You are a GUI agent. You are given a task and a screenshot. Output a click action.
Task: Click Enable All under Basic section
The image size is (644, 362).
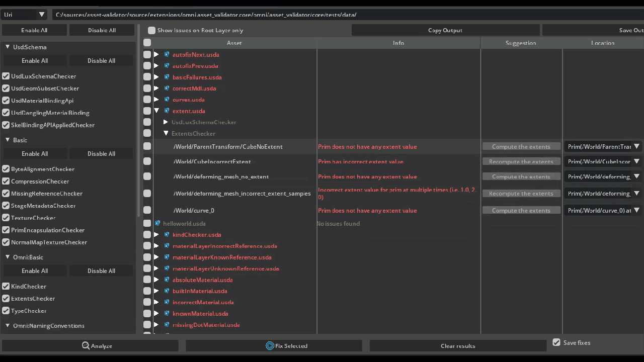click(x=35, y=153)
